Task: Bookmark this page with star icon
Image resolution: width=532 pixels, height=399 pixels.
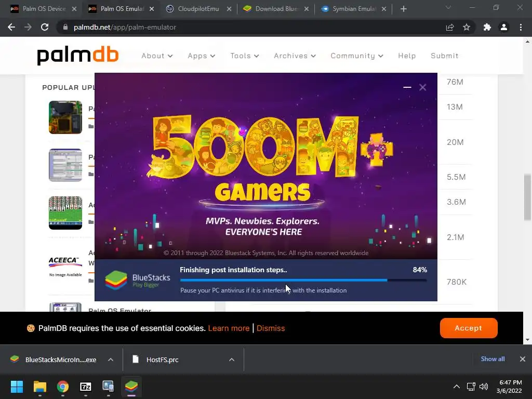Action: click(x=467, y=27)
